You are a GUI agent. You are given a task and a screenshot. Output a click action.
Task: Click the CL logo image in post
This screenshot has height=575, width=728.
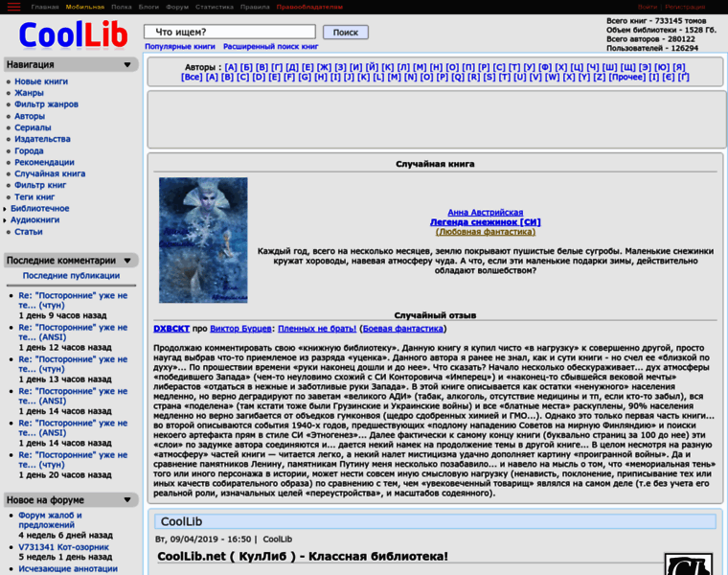pyautogui.click(x=689, y=563)
